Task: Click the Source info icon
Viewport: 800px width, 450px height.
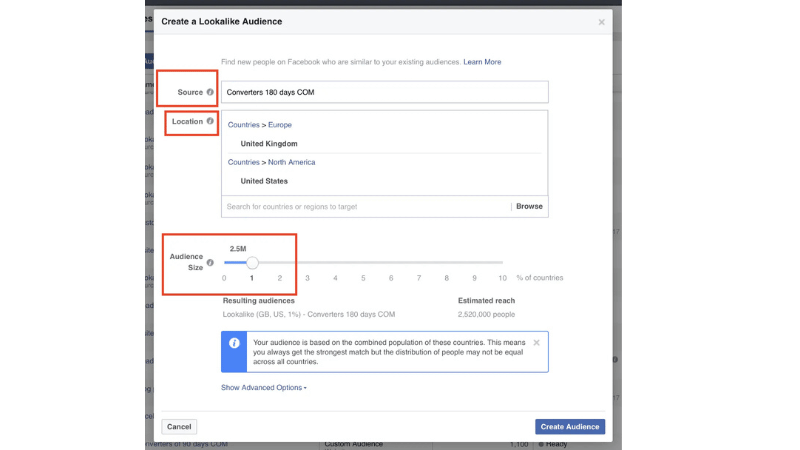Action: click(x=210, y=92)
